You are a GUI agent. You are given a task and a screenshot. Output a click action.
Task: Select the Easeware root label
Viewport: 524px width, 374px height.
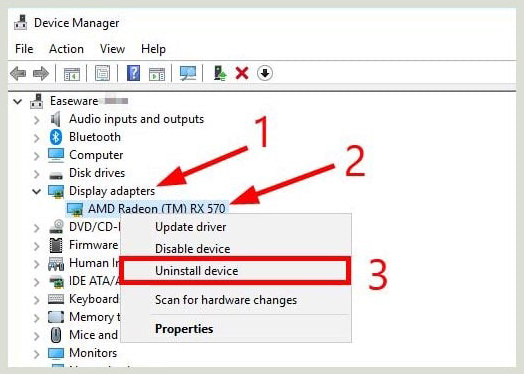click(x=74, y=101)
